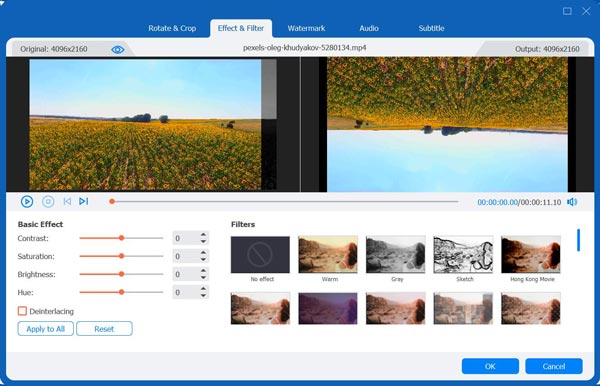Play the video preview
This screenshot has width=600, height=386.
tap(27, 202)
